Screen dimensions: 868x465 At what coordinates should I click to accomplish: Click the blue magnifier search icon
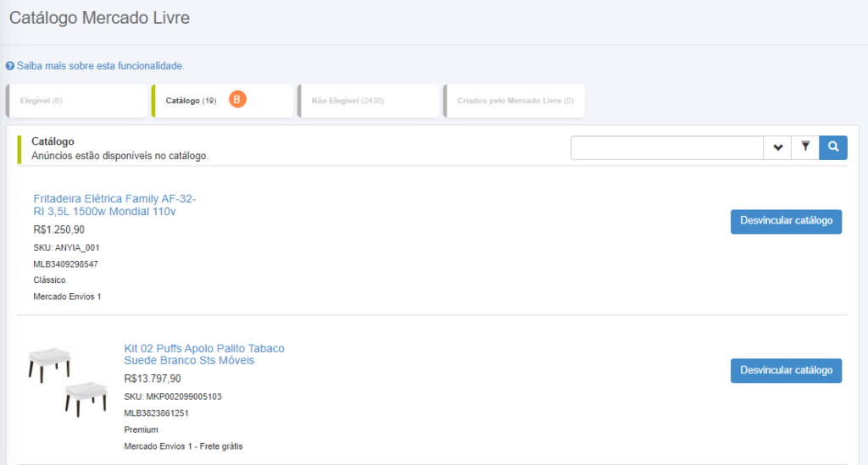(x=833, y=147)
